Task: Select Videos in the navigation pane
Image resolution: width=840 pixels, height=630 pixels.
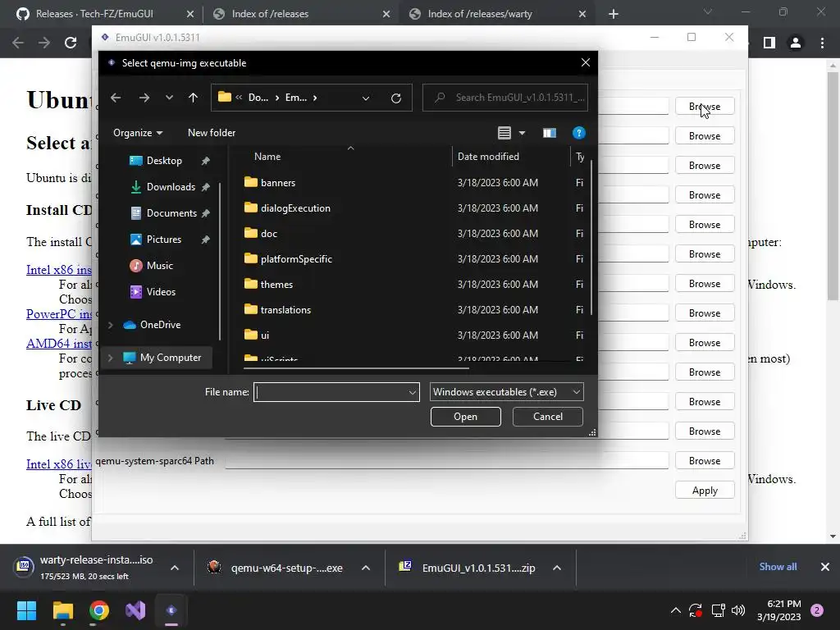Action: click(161, 292)
